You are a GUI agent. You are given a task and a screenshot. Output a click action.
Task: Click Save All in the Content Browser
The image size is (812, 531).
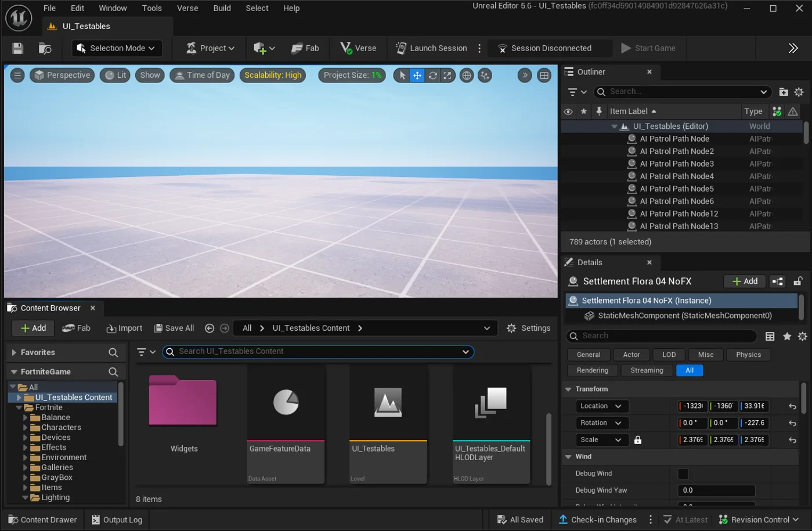pyautogui.click(x=174, y=328)
